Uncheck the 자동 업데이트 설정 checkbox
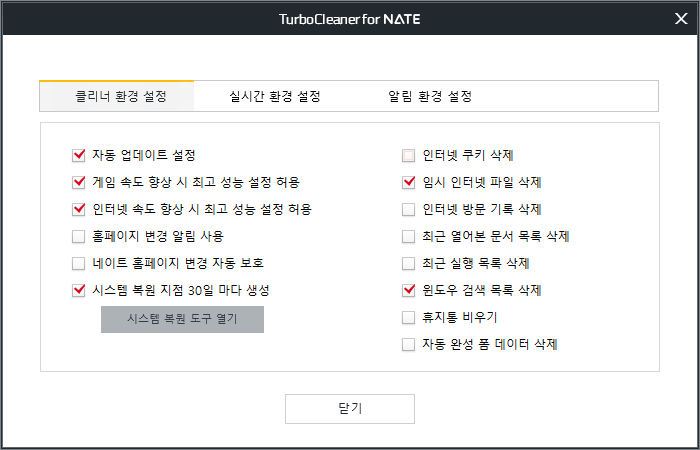Screen dimensions: 700x450 pyautogui.click(x=79, y=155)
